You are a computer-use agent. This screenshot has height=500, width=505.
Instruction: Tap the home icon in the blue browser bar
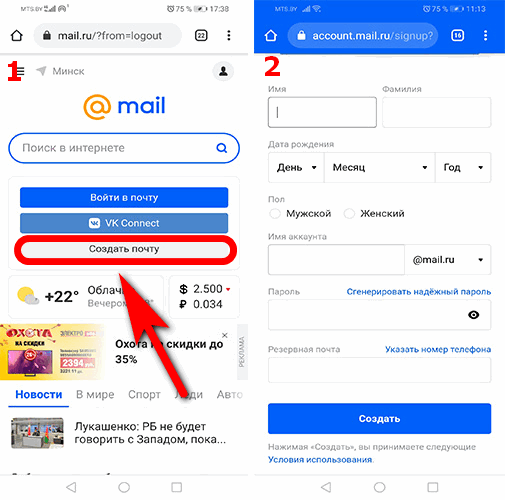271,35
